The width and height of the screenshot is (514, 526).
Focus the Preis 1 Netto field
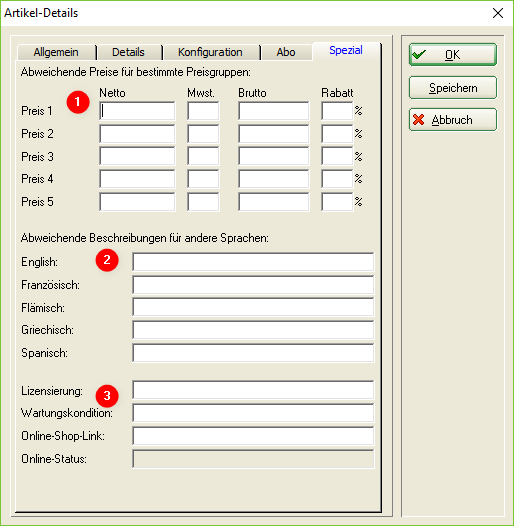point(137,111)
